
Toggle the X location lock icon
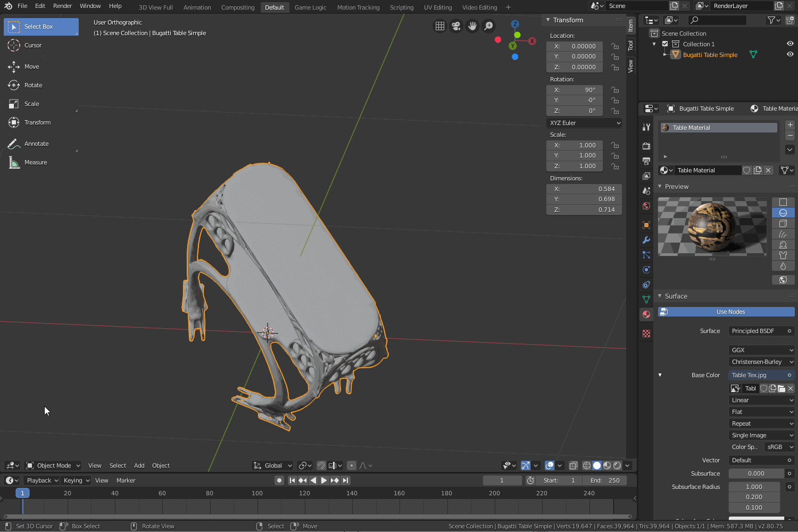(x=615, y=46)
